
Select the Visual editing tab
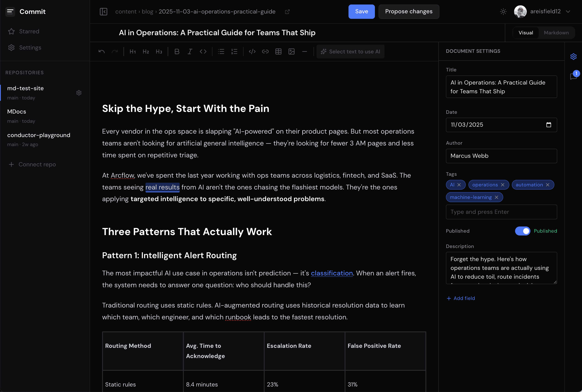point(526,33)
